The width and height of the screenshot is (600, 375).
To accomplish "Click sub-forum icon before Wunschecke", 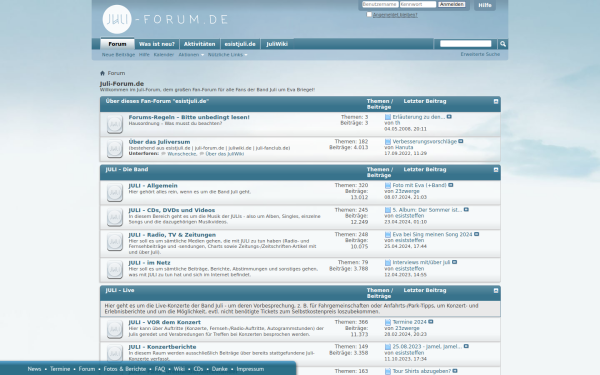I will [x=163, y=154].
